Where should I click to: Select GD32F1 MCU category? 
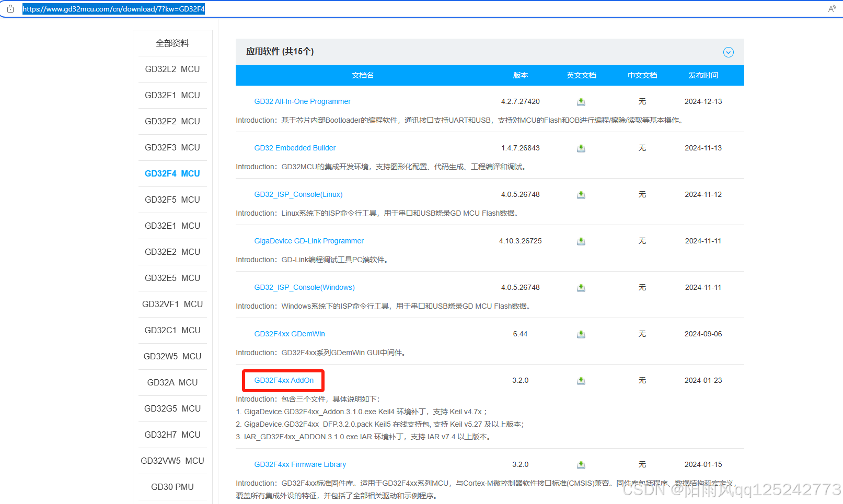point(172,96)
